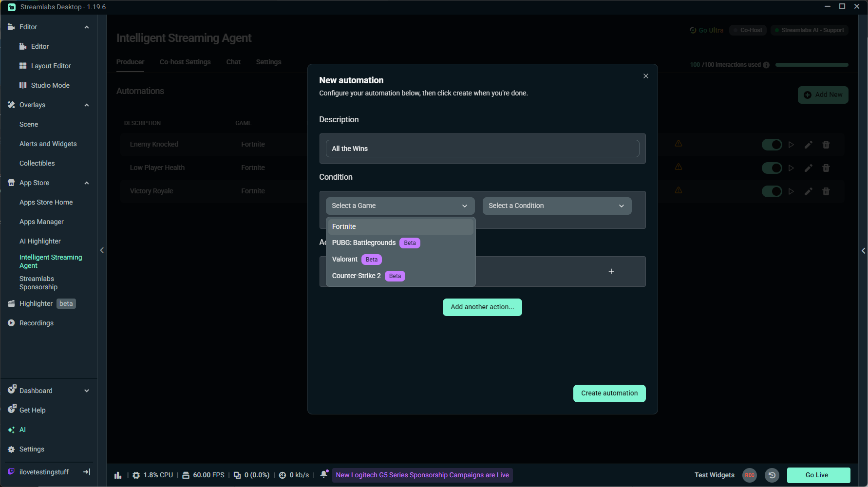
Task: Open performance stats bar chart icon
Action: pyautogui.click(x=118, y=475)
